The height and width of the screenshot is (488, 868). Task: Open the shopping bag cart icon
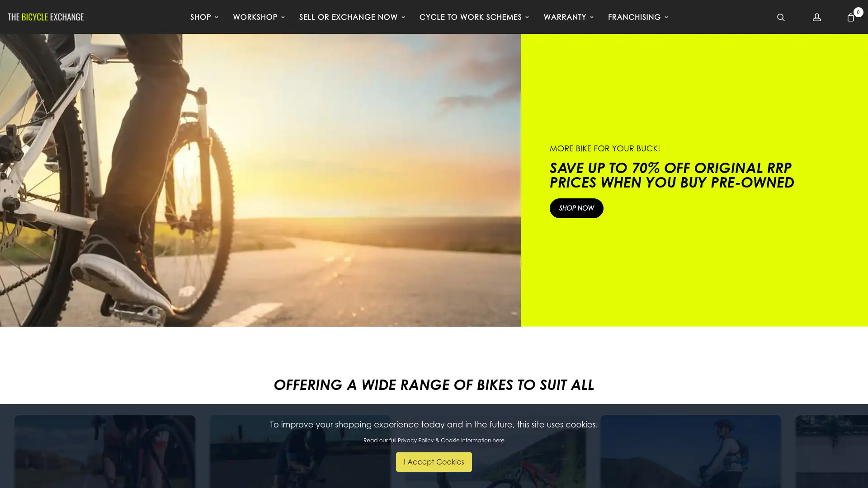[x=850, y=17]
